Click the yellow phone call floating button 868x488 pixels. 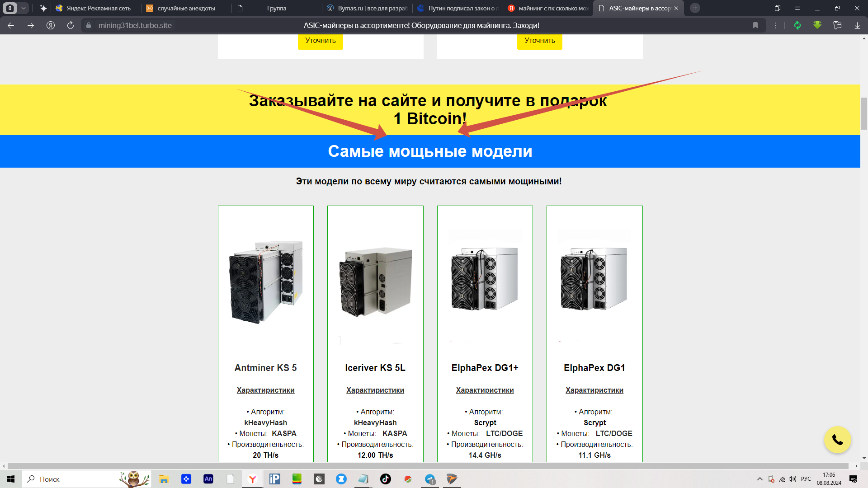tap(837, 440)
